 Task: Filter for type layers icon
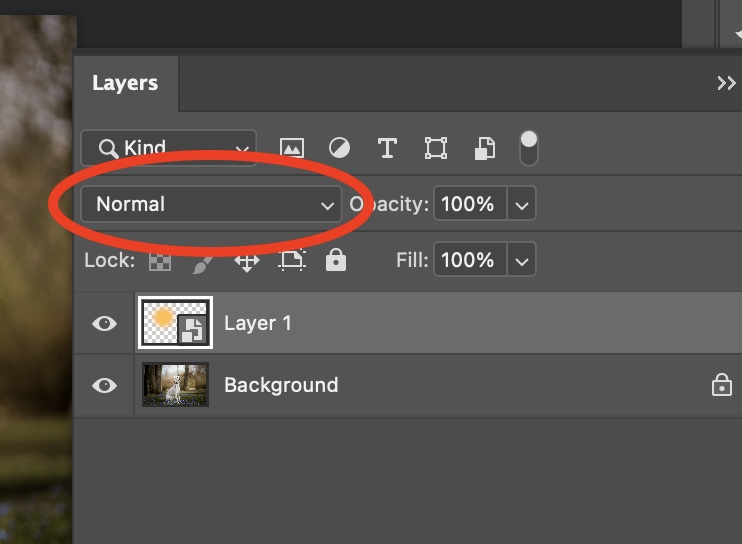[387, 149]
